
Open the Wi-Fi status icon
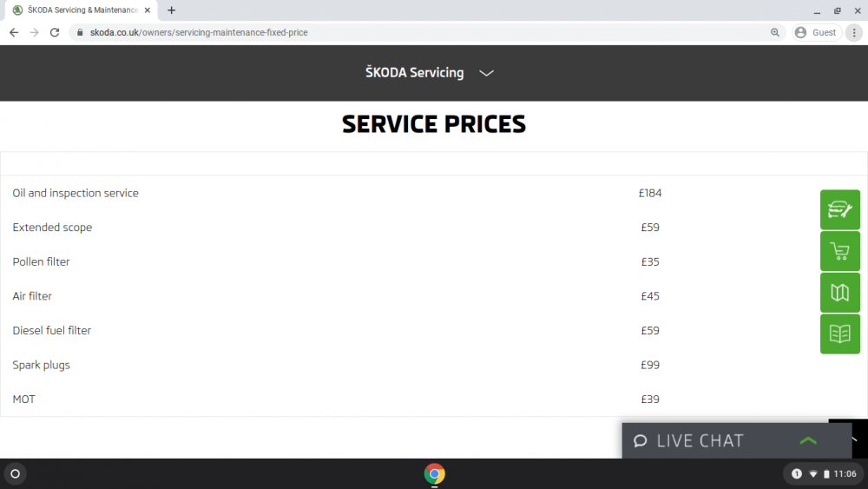click(812, 474)
